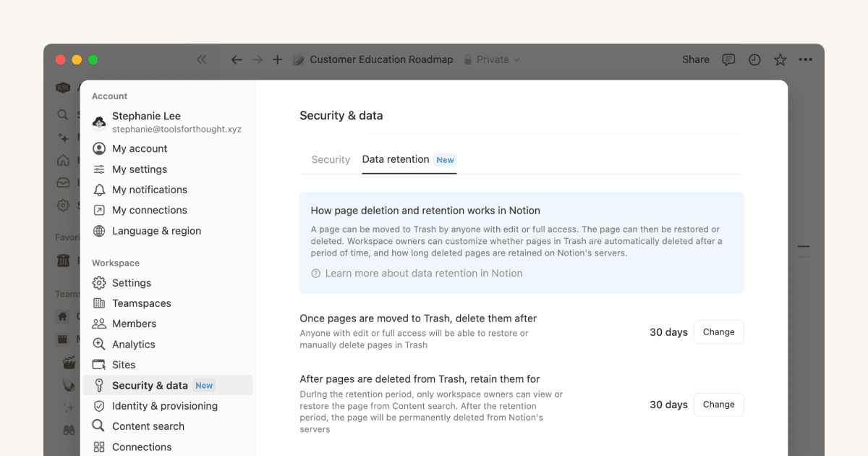The width and height of the screenshot is (868, 456).
Task: Open more options via the ellipsis icon
Action: 806,59
